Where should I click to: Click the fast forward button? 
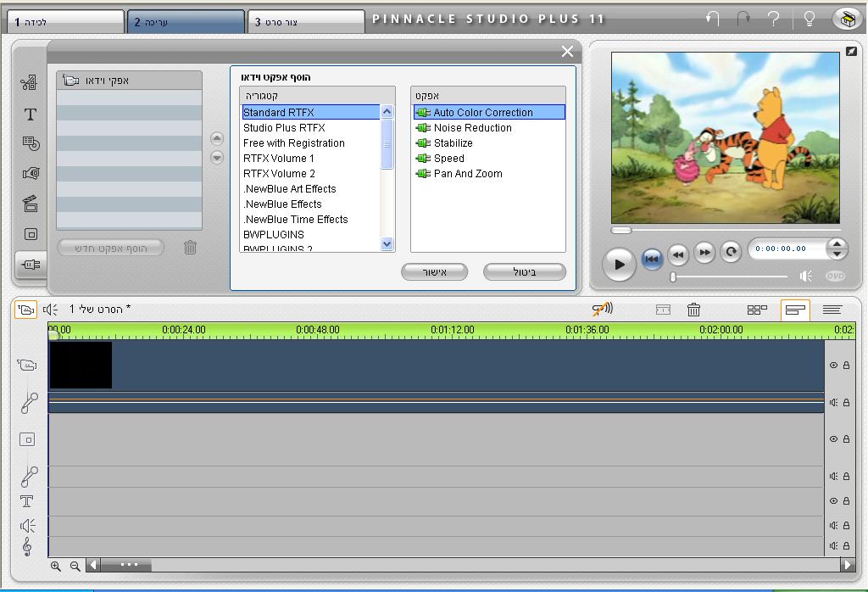click(x=704, y=253)
